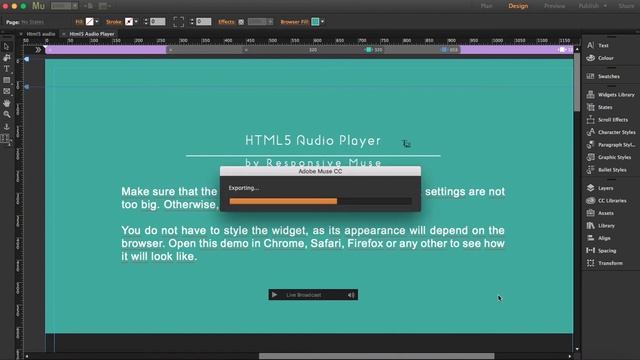640x360 pixels.
Task: Open the Publish dropdown arrow
Action: click(605, 6)
